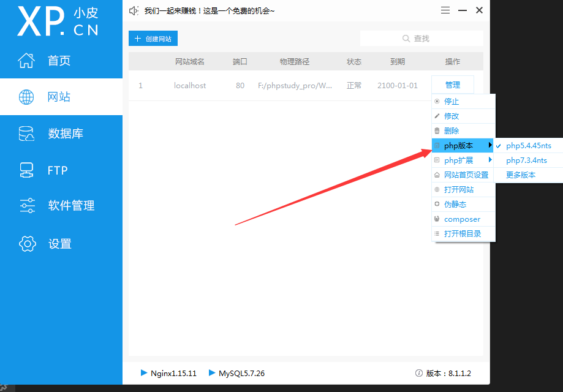563x392 pixels.
Task: Click the 到期 column header
Action: point(398,61)
